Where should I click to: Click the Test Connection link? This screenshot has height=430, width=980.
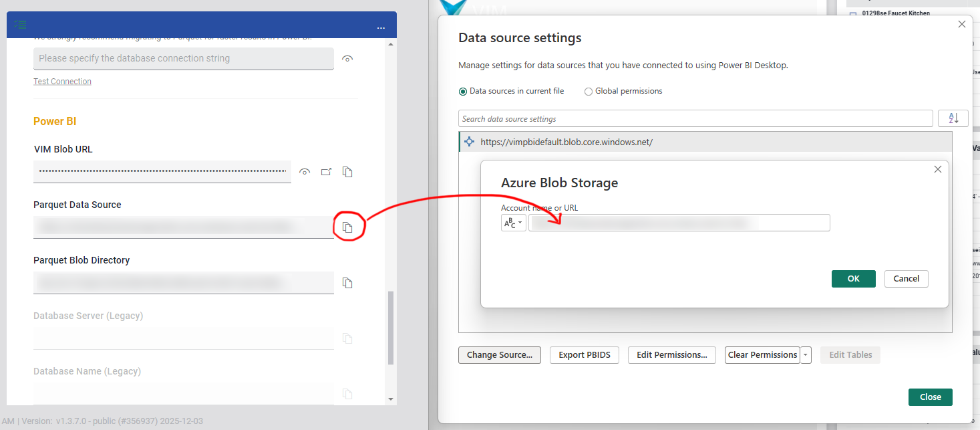coord(62,82)
